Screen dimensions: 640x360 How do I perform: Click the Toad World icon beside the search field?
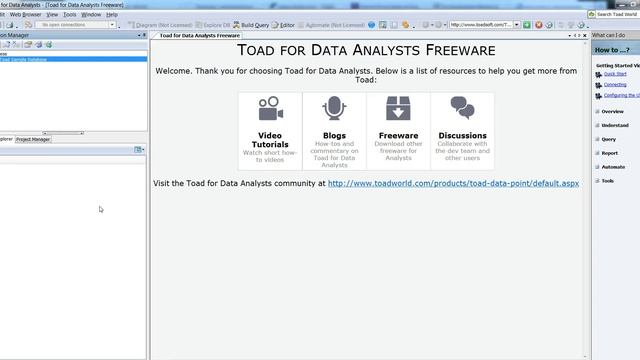[x=592, y=14]
